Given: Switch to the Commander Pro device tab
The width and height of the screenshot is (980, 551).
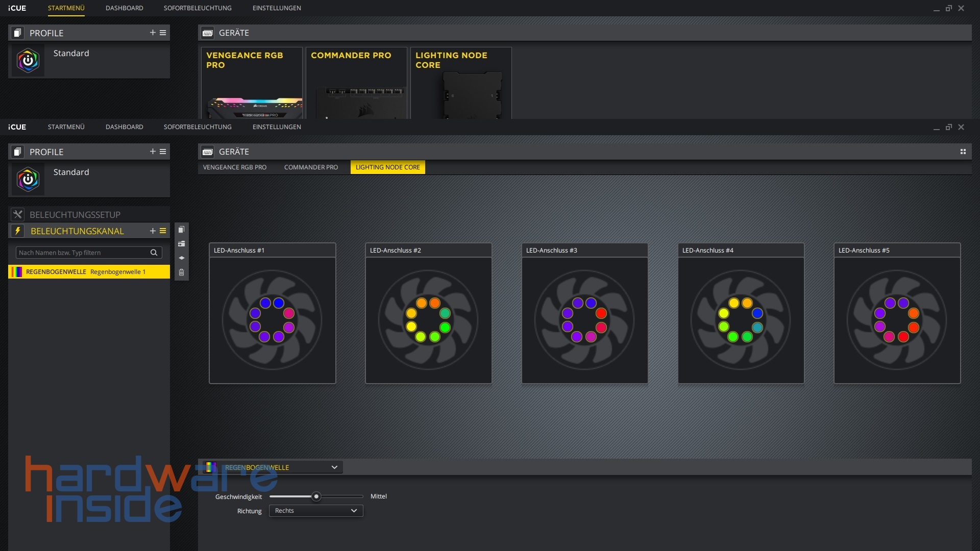Looking at the screenshot, I should 311,167.
